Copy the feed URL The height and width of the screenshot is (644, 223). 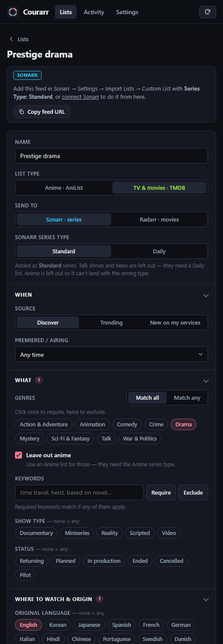coord(42,112)
